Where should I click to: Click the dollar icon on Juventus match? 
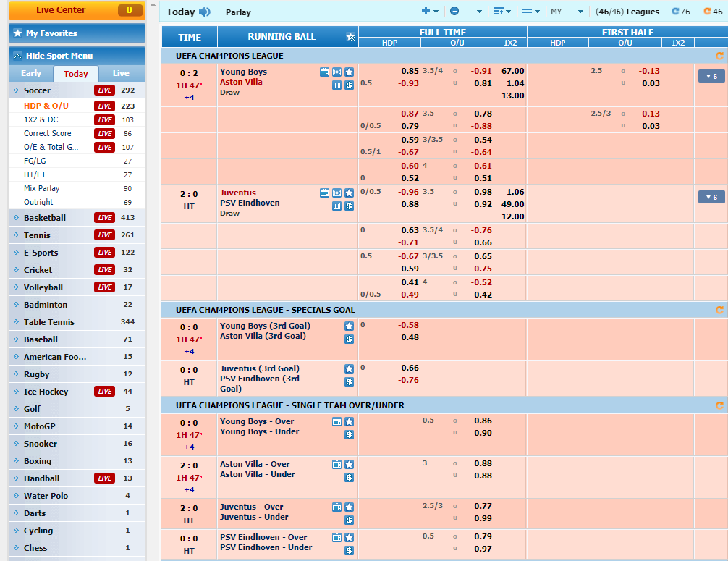point(349,206)
